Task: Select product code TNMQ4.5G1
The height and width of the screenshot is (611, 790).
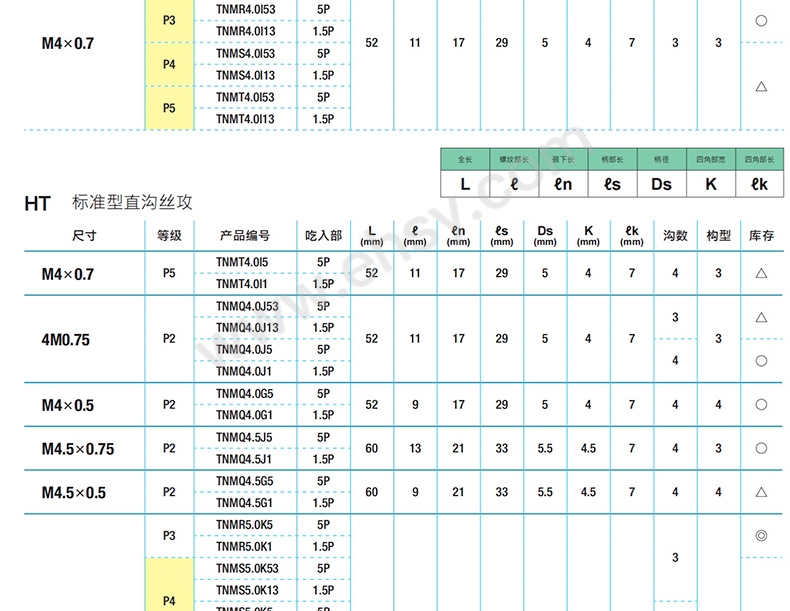Action: coord(244,503)
